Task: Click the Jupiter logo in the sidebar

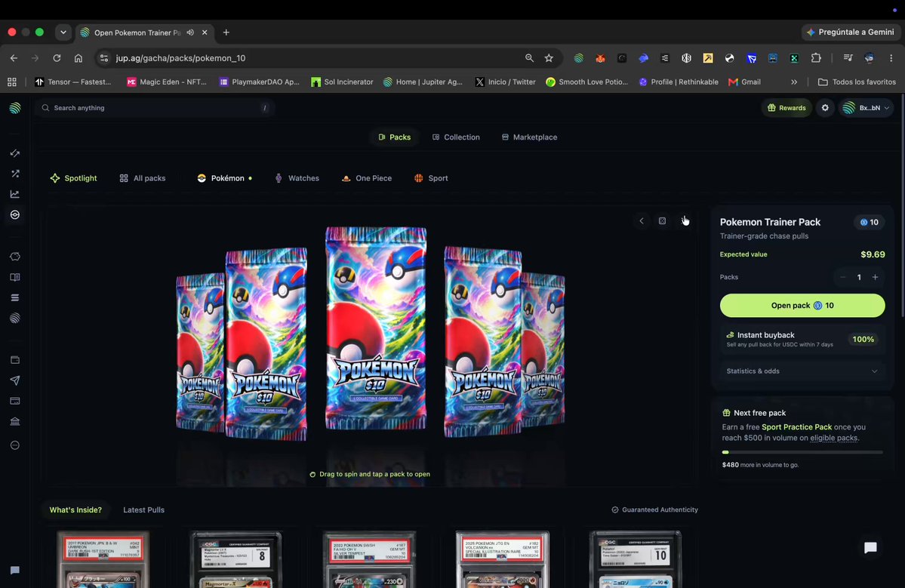Action: tap(15, 108)
